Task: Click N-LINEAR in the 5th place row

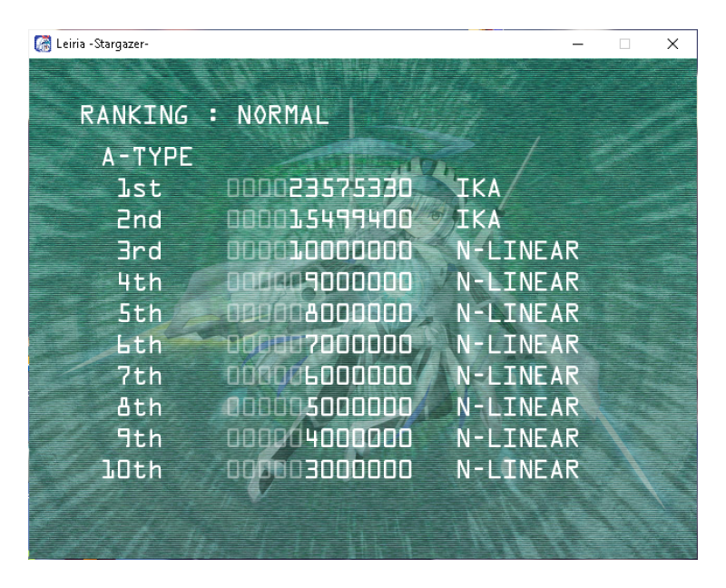Action: 517,313
